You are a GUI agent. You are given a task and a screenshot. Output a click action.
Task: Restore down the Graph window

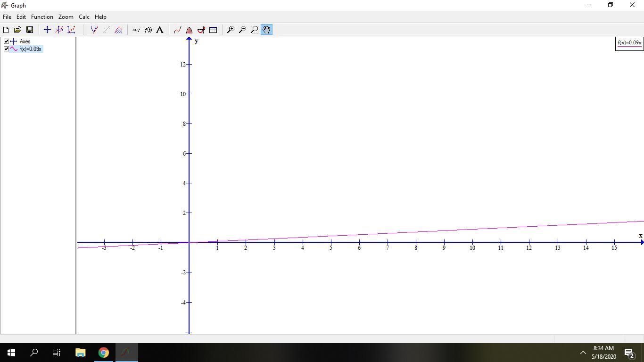point(611,5)
